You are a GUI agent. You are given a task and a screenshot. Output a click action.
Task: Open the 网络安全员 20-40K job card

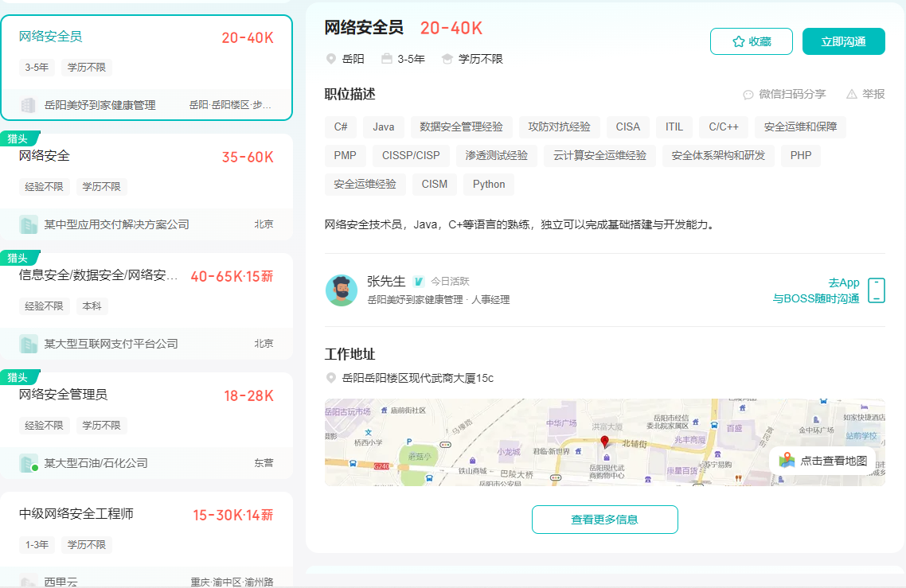pos(146,68)
